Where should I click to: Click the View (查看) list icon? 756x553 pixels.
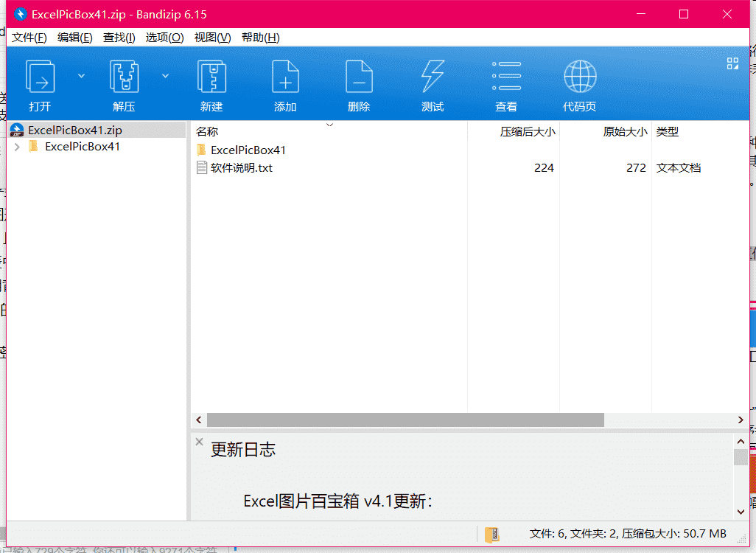(x=506, y=76)
